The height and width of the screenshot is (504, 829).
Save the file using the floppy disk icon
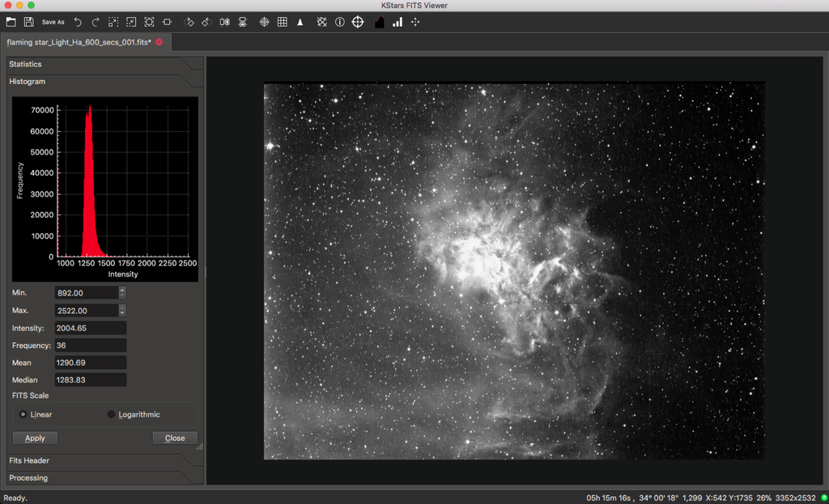pos(28,22)
